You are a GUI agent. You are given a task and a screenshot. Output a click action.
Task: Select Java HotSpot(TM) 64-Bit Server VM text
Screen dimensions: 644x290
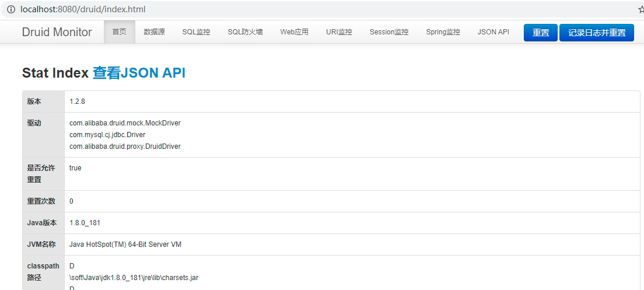(125, 244)
